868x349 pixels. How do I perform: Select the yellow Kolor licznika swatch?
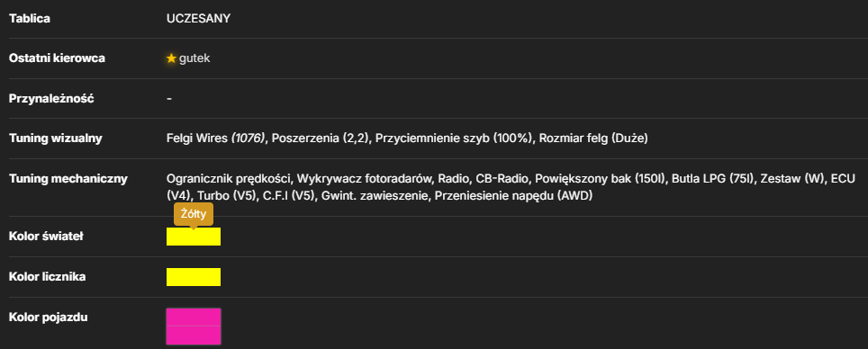click(x=194, y=277)
